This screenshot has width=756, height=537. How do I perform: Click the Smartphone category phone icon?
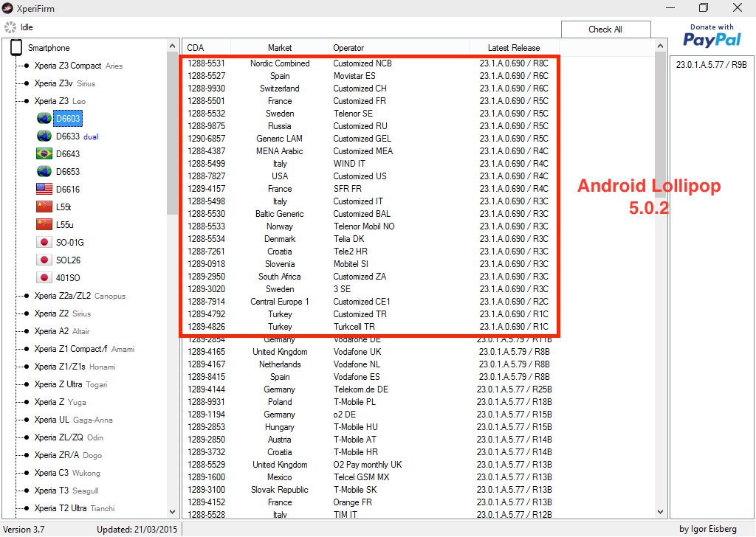[16, 48]
